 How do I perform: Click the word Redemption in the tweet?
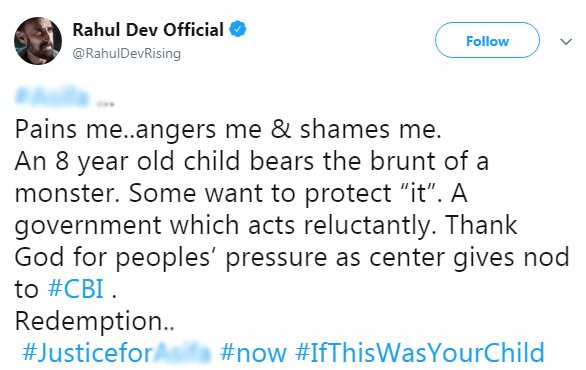pyautogui.click(x=88, y=321)
